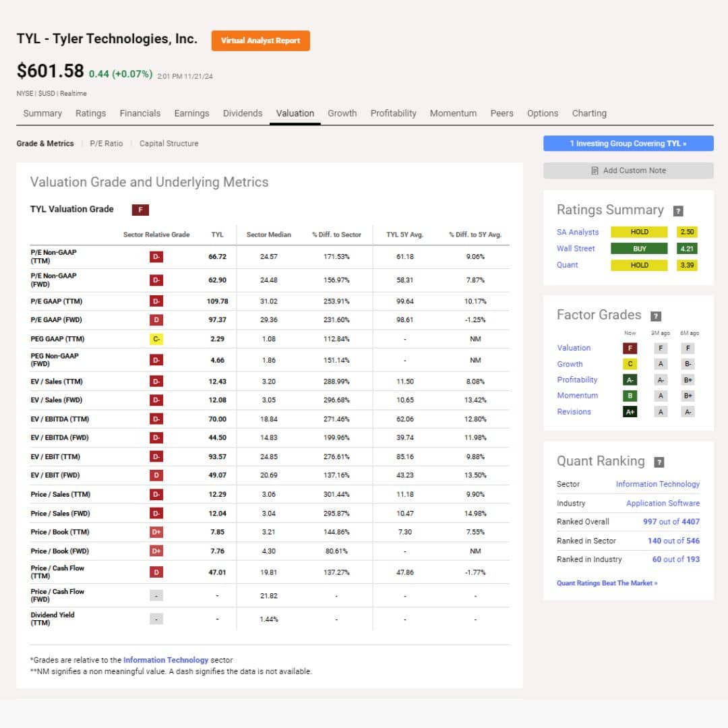Image resolution: width=728 pixels, height=728 pixels.
Task: Click the Add Custom Note button
Action: [x=628, y=171]
